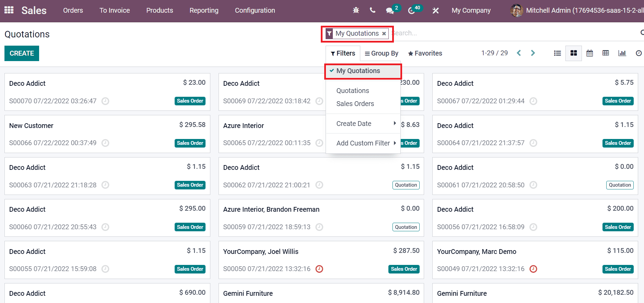644x303 pixels.
Task: Go to next page arrow
Action: 533,53
